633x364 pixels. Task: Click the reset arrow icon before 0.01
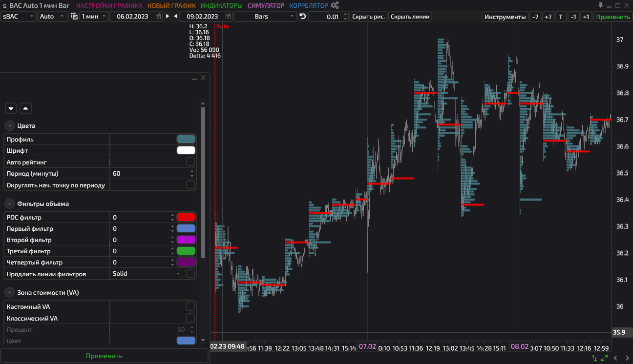pyautogui.click(x=302, y=16)
